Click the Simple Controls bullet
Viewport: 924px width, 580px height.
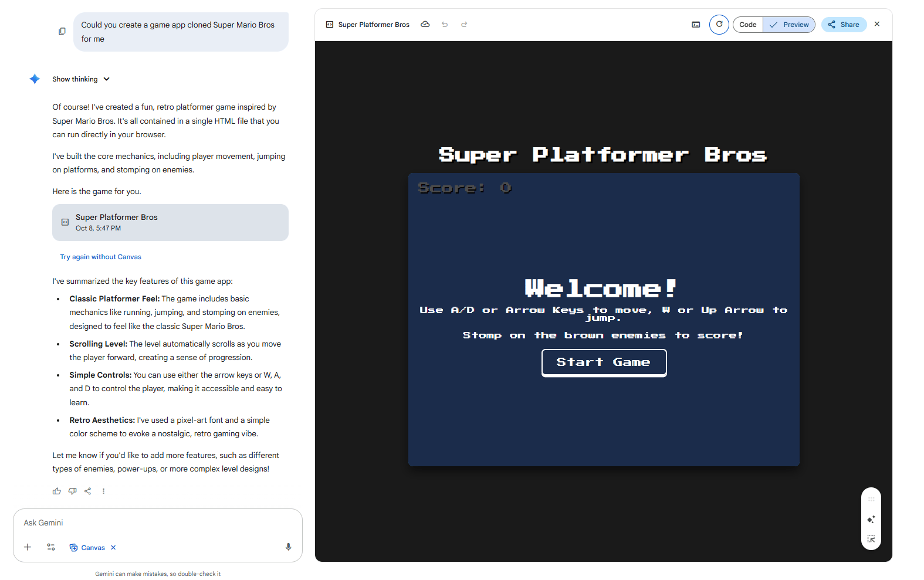tap(175, 389)
